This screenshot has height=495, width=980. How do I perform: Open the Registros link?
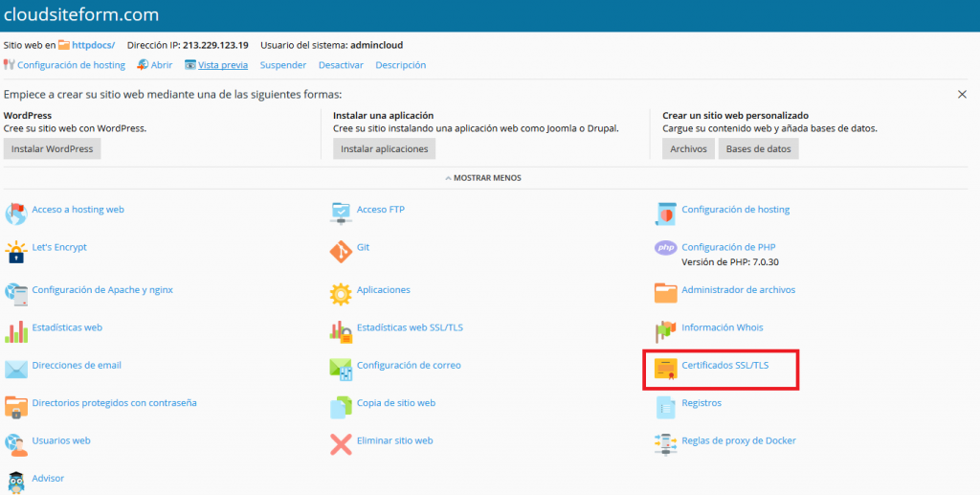[x=702, y=403]
